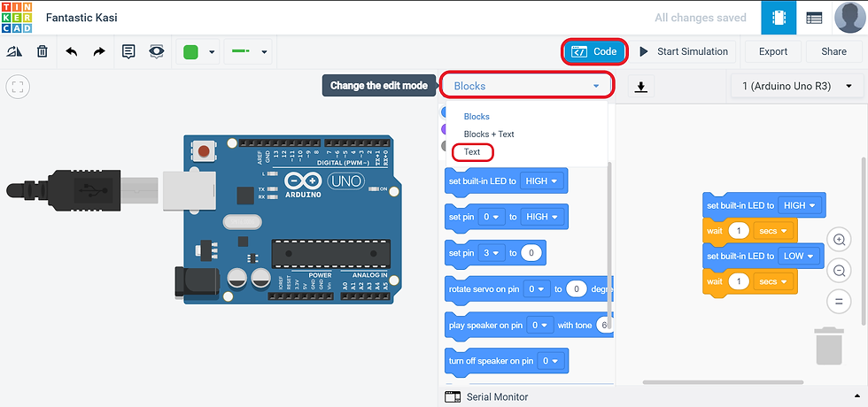Switch to circuit view icon
Viewport: 868px width, 407px height.
pos(779,18)
